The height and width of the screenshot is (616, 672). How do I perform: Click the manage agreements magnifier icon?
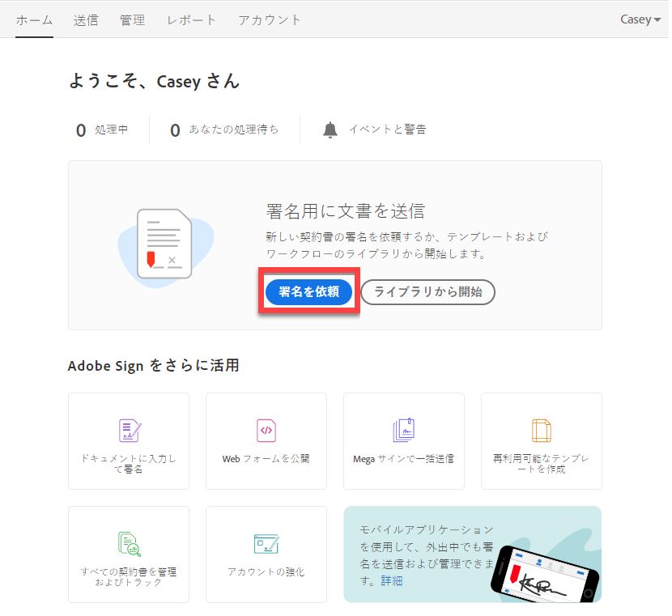[129, 544]
